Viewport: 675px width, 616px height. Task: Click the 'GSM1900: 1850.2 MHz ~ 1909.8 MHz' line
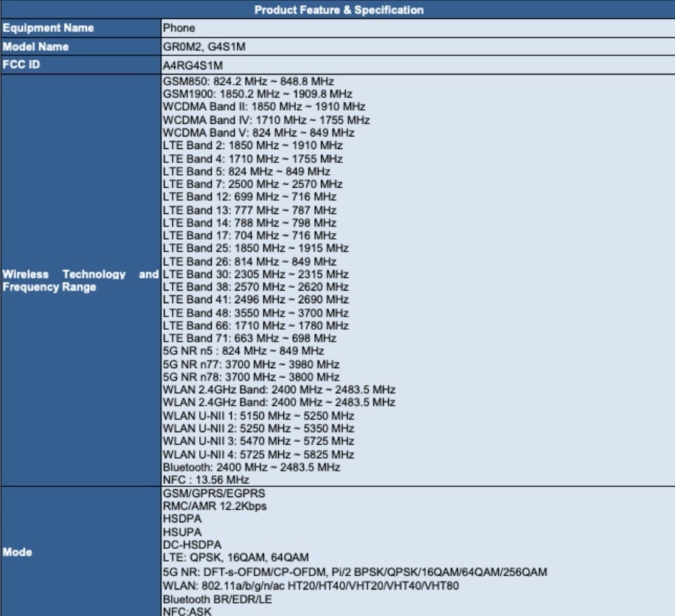pyautogui.click(x=257, y=94)
